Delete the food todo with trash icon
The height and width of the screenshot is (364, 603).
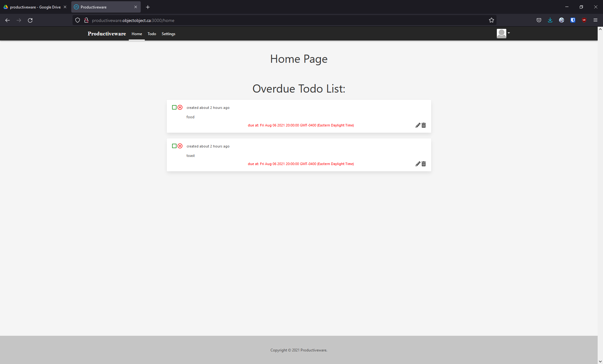pos(424,125)
